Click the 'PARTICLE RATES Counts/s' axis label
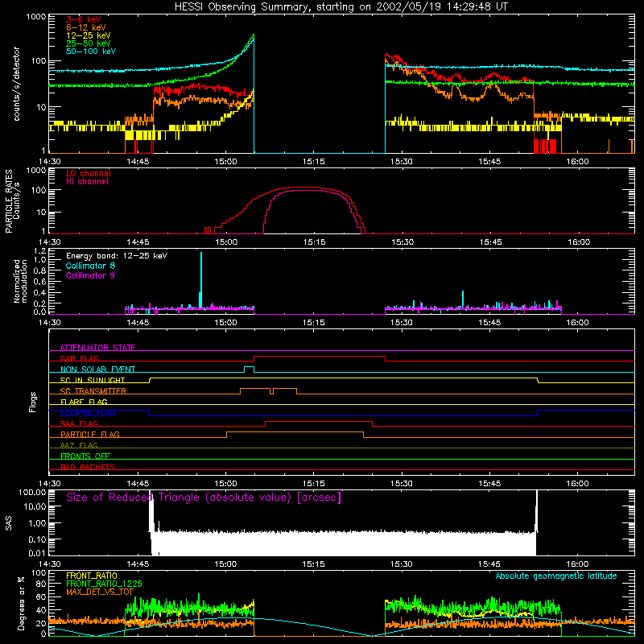Viewport: 644px width, 644px height. coord(13,201)
